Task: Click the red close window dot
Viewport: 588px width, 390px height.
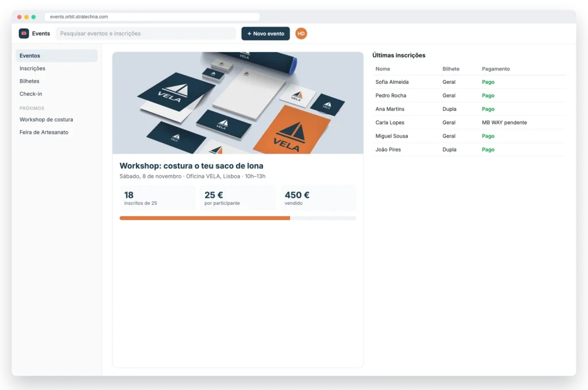Action: tap(20, 17)
